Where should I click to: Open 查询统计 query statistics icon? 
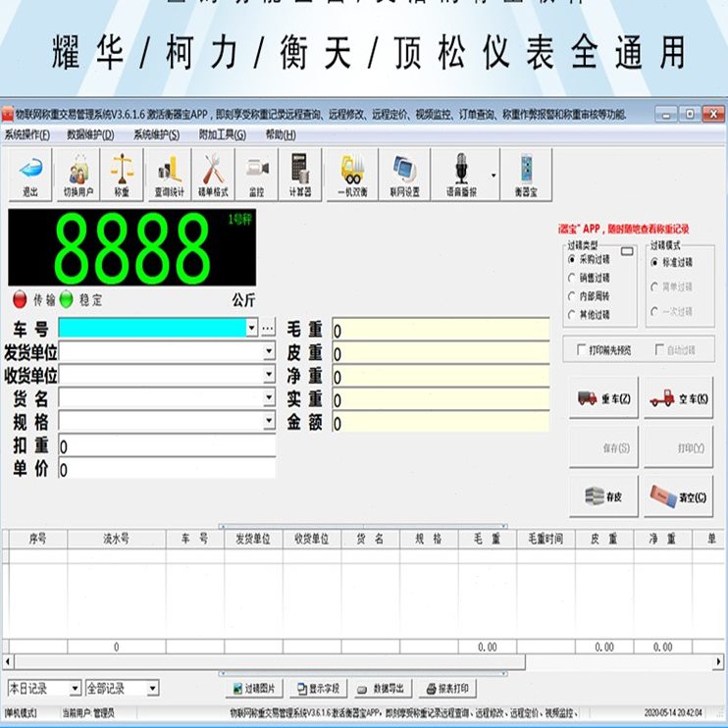[x=170, y=175]
